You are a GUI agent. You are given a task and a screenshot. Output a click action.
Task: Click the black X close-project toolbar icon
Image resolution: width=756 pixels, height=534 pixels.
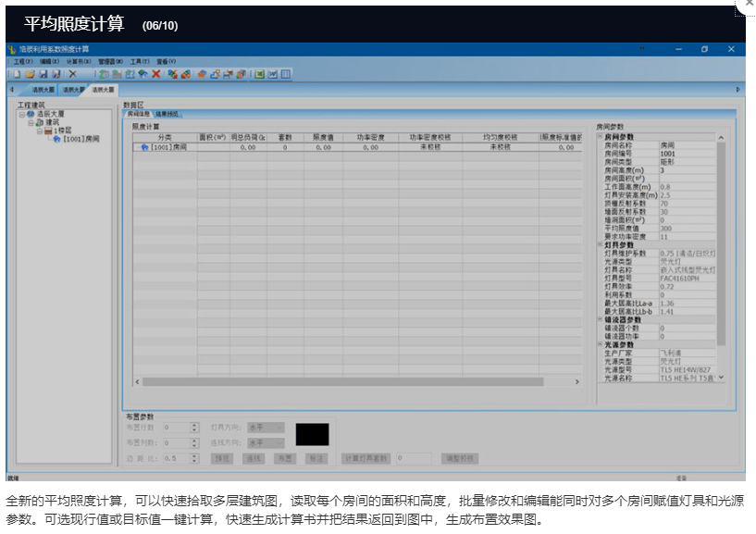pos(73,74)
